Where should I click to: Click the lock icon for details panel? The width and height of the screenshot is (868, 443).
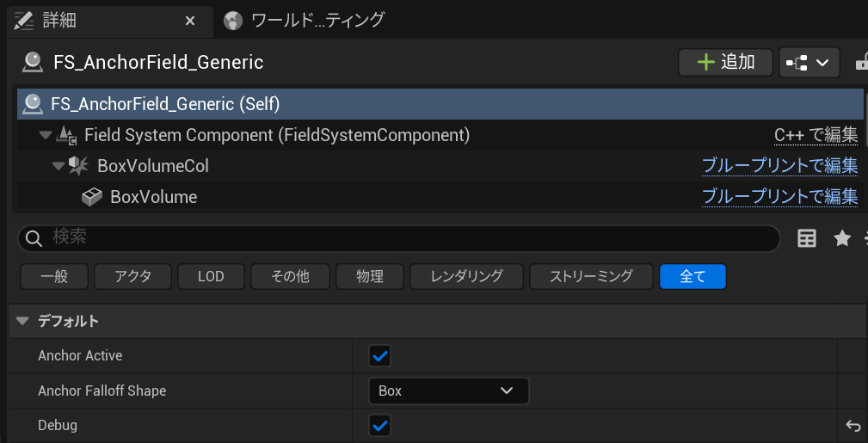(x=860, y=63)
